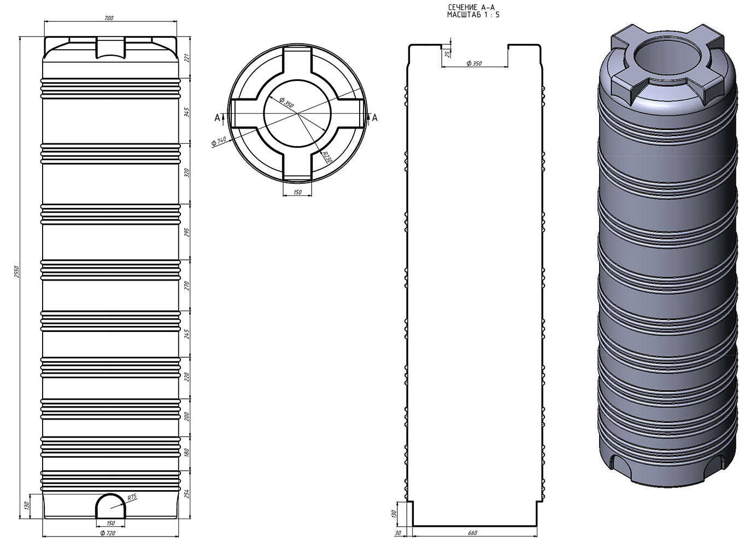The image size is (756, 547).
Task: Select the R230 radius label
Action: click(x=327, y=158)
